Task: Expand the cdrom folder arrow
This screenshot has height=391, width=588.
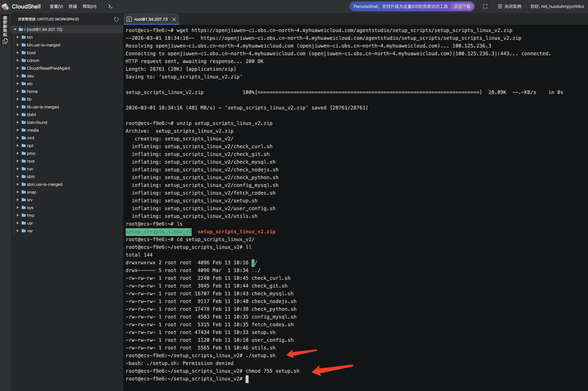Action: (x=17, y=61)
